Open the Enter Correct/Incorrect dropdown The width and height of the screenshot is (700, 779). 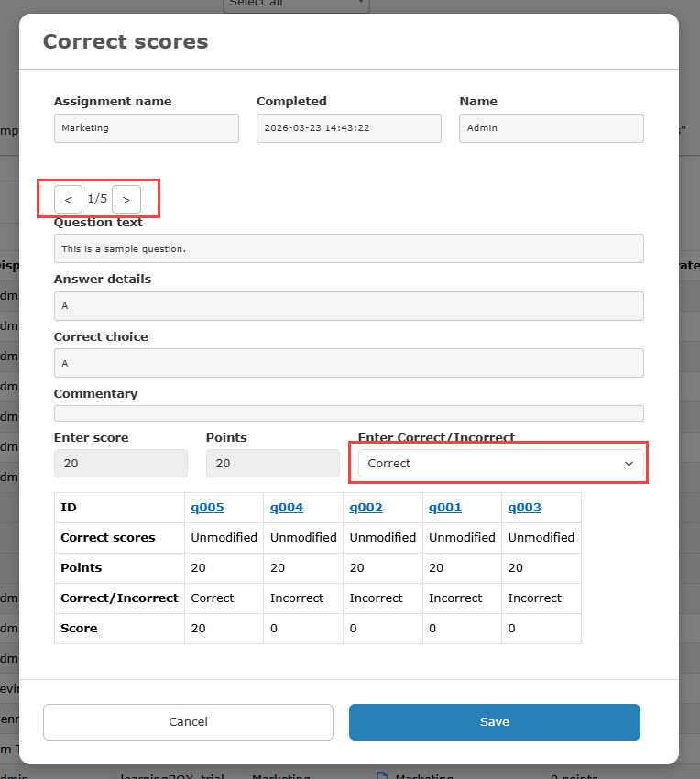click(x=499, y=463)
